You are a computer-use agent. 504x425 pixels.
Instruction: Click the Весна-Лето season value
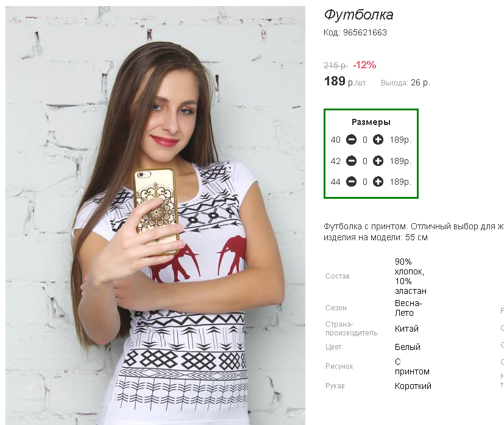click(408, 308)
